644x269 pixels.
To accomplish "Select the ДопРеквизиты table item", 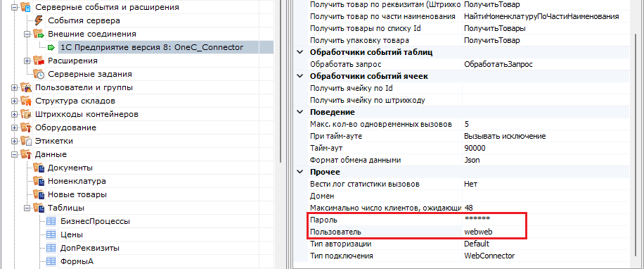I will click(x=89, y=248).
